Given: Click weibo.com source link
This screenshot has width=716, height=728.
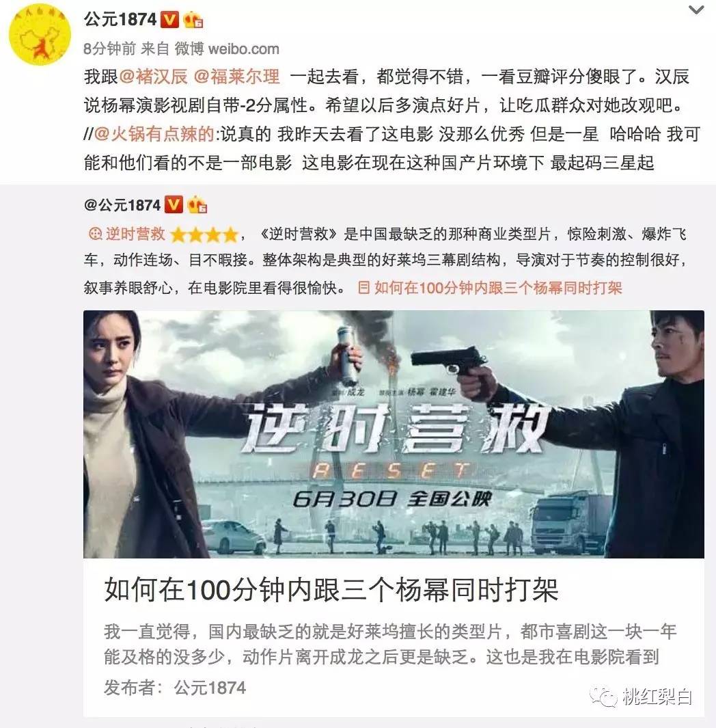Looking at the screenshot, I should tap(244, 49).
